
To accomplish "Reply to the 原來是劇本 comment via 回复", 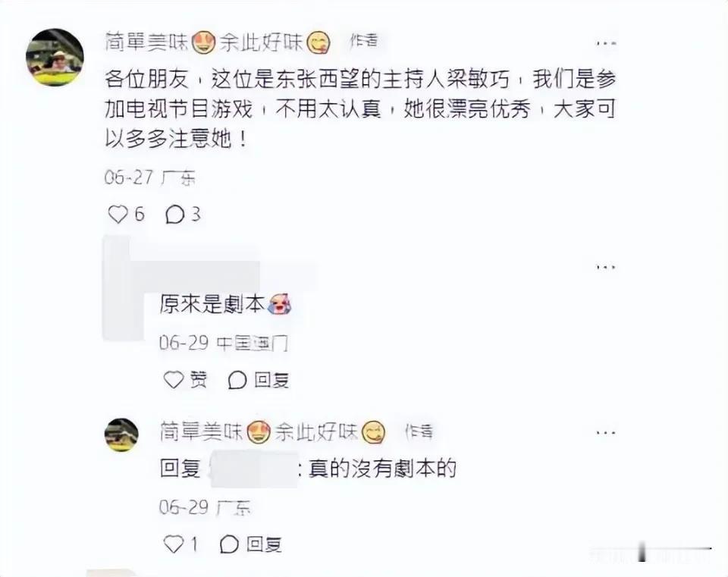I will point(259,380).
